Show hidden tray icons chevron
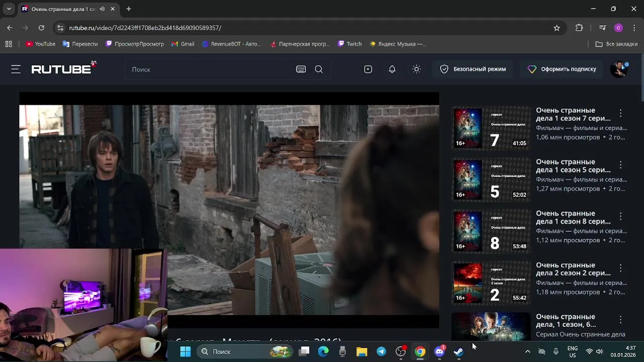 point(527,351)
